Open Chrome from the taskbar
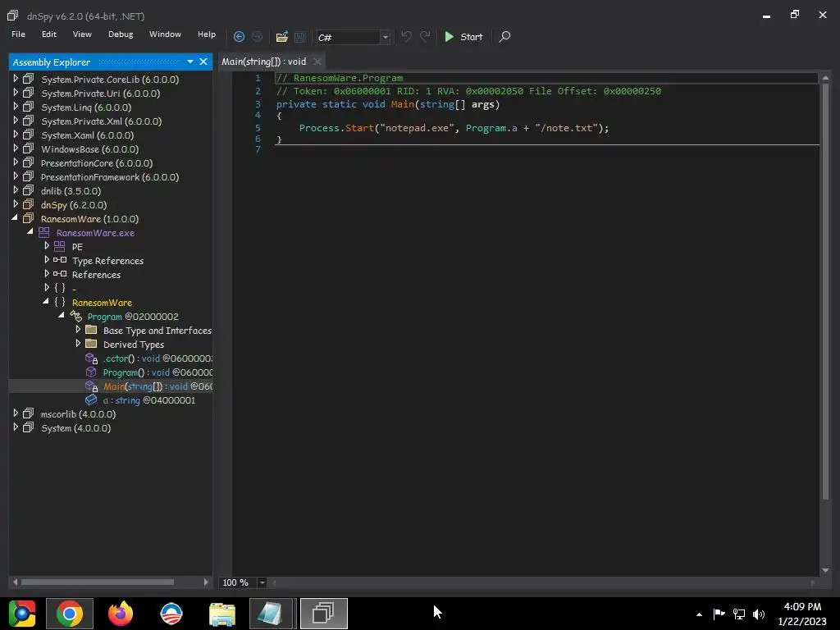The image size is (840, 630). coord(70,614)
